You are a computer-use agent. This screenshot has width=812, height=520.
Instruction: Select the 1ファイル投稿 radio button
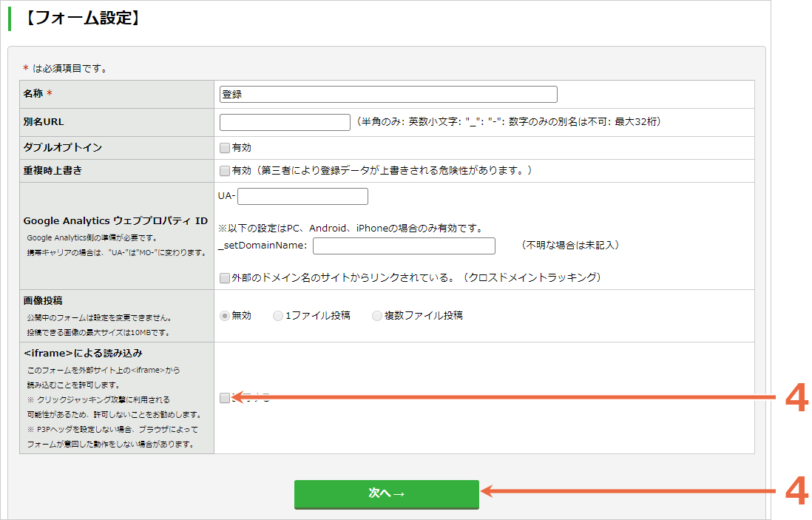click(x=278, y=316)
